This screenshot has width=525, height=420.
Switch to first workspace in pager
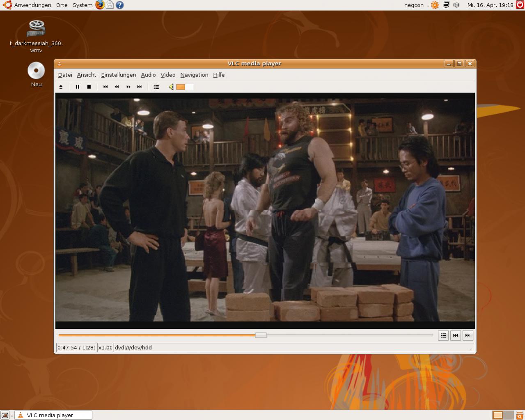(x=497, y=415)
